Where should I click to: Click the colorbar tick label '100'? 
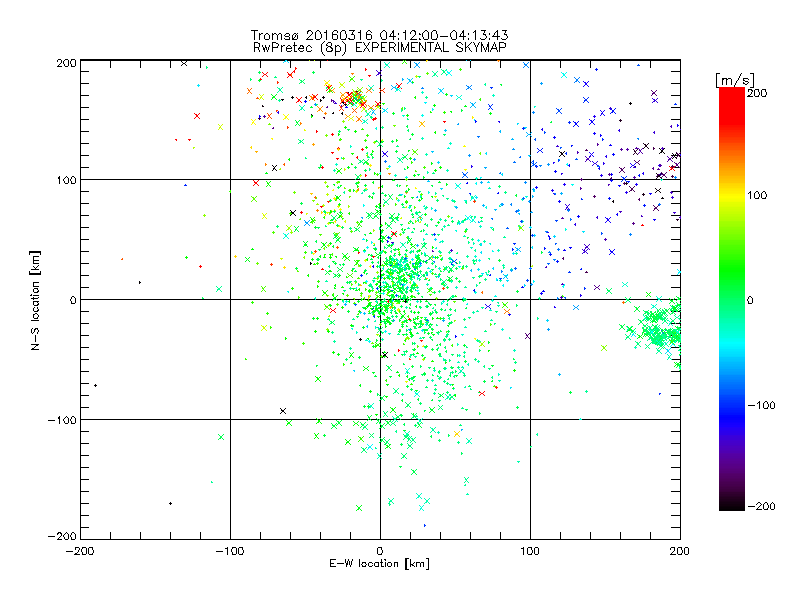pyautogui.click(x=757, y=195)
